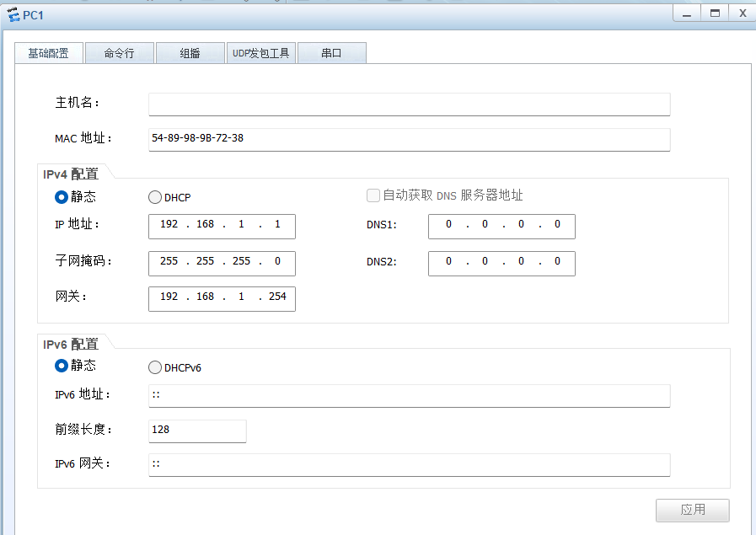
Task: Switch to the 基础配置 tab
Action: coord(49,53)
